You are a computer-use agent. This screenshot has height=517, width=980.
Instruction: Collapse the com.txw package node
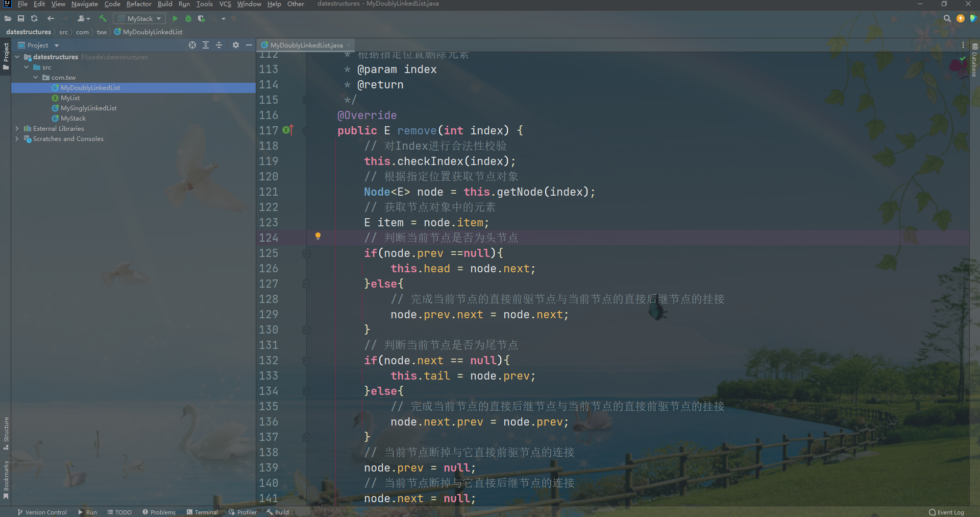[36, 77]
